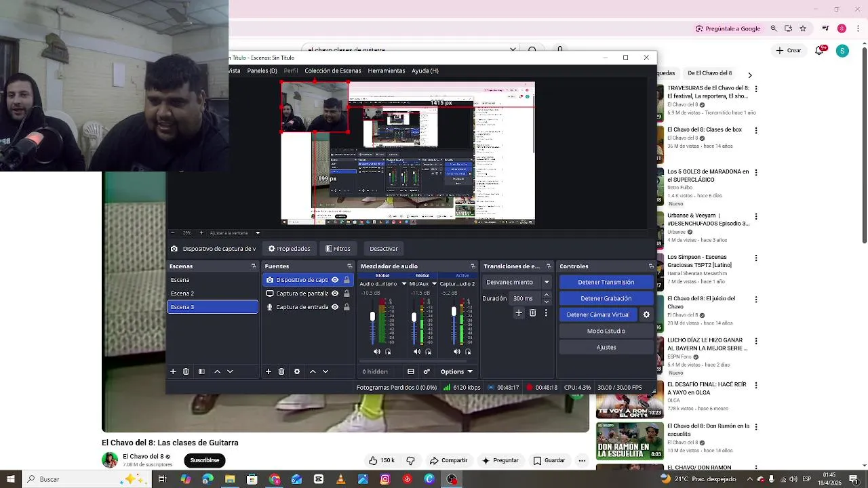
Task: Open source properties gear in Fuentes toolbar
Action: pyautogui.click(x=297, y=371)
